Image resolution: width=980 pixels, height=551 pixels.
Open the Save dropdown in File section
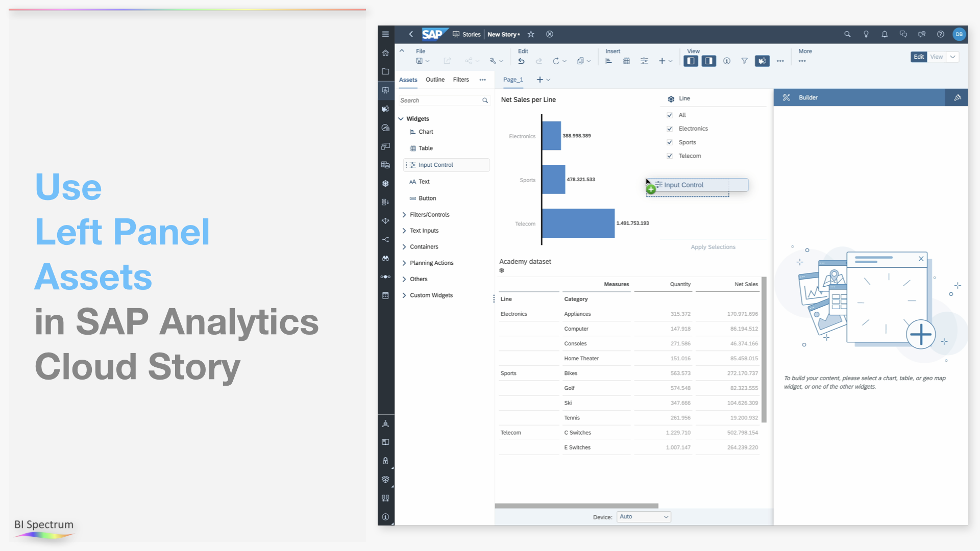[x=423, y=61]
